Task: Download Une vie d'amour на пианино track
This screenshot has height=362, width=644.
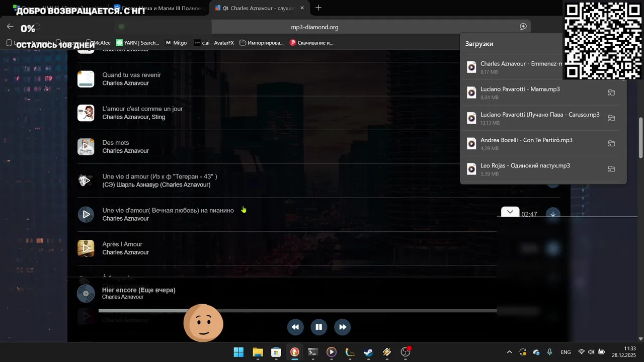Action: (553, 214)
